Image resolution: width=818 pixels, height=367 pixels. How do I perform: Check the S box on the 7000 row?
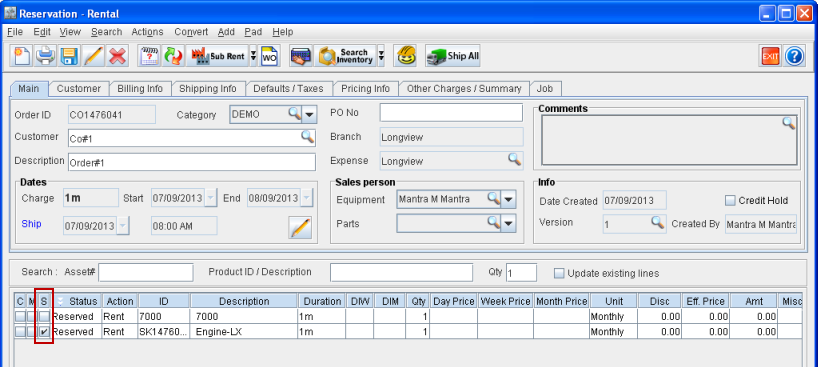[x=45, y=316]
